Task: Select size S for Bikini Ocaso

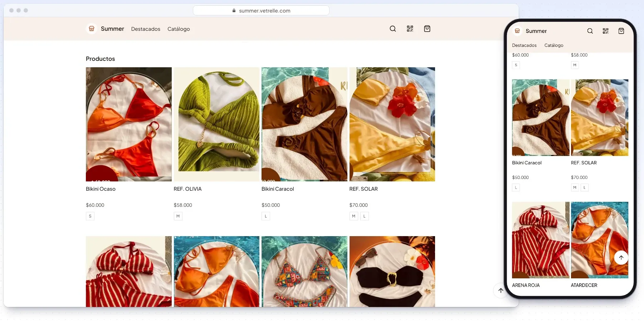Action: coord(90,216)
